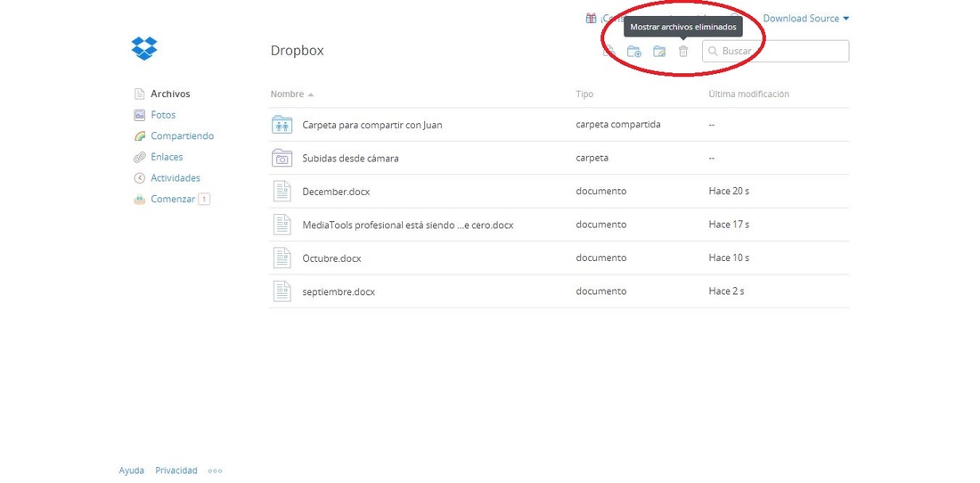
Task: Click the shared folder icon for Juan
Action: (282, 125)
